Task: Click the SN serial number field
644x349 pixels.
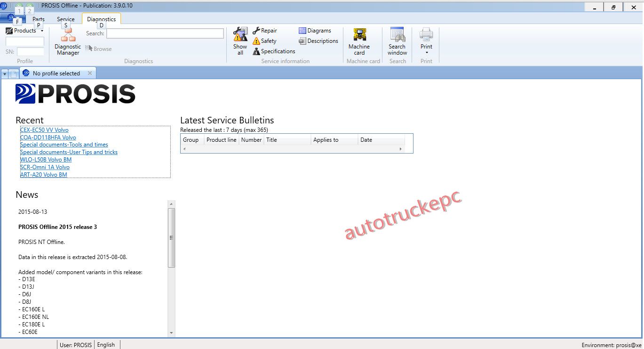Action: pyautogui.click(x=31, y=52)
